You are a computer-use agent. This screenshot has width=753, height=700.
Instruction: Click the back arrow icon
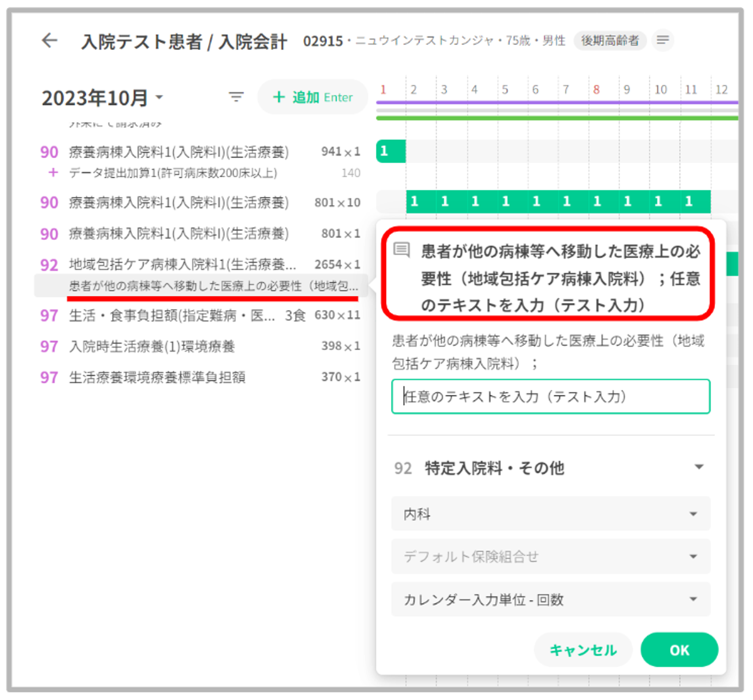(49, 41)
